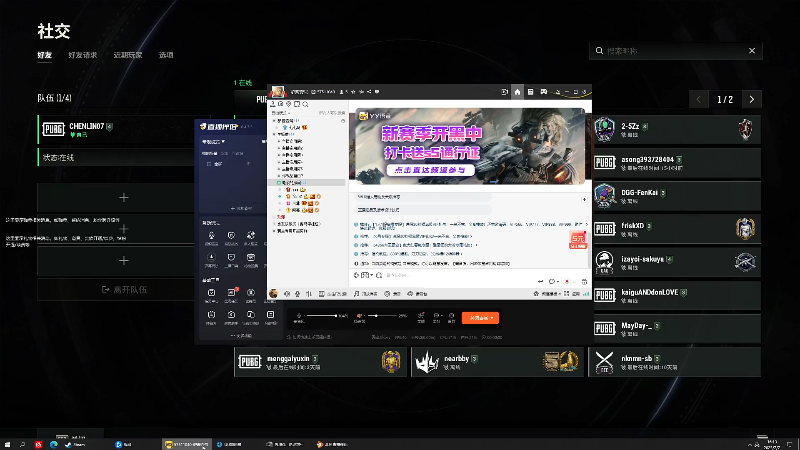This screenshot has width=800, height=450.
Task: Click the last empty team slot plus
Action: pos(123,261)
